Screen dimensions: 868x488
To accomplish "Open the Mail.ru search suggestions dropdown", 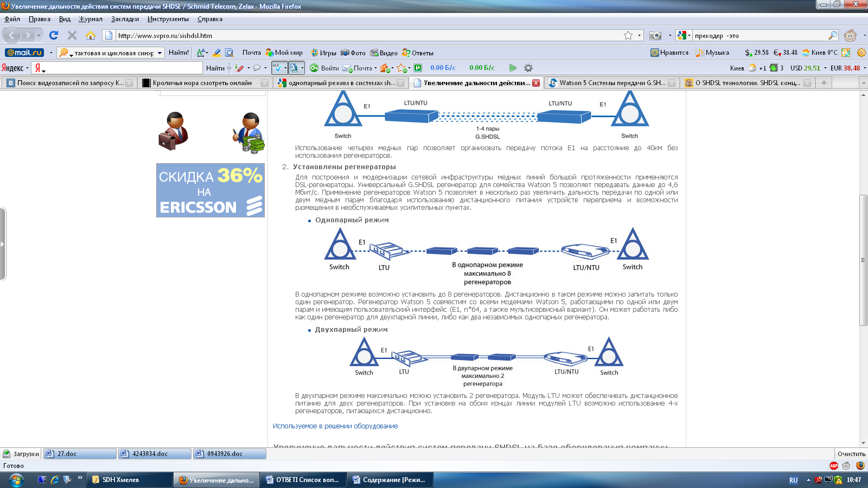I will click(x=159, y=53).
